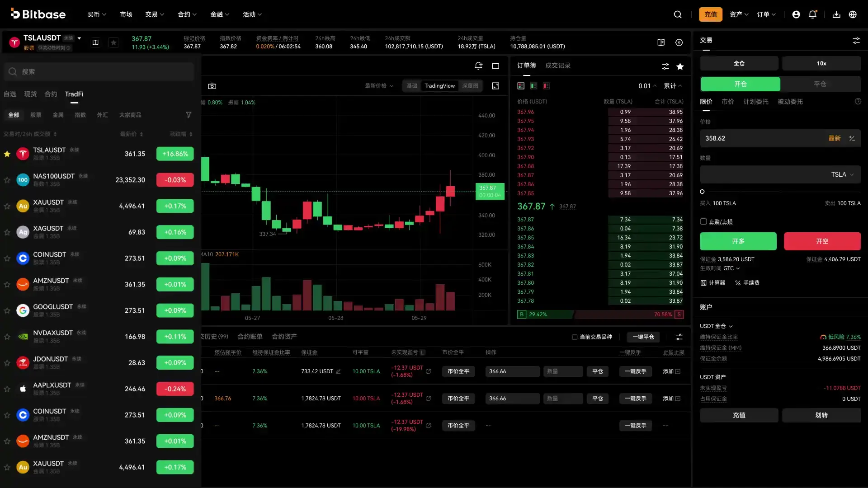
Task: Open the notifications bell in top navigation
Action: click(812, 14)
